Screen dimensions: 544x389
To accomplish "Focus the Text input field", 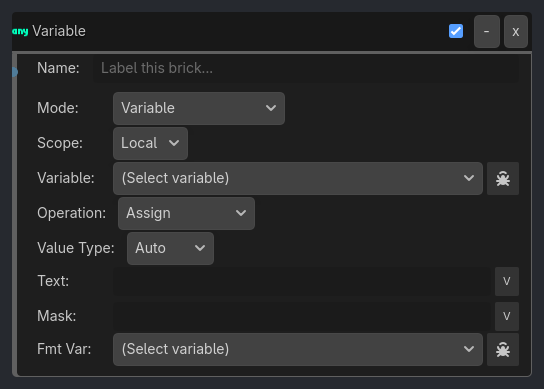I will (302, 281).
